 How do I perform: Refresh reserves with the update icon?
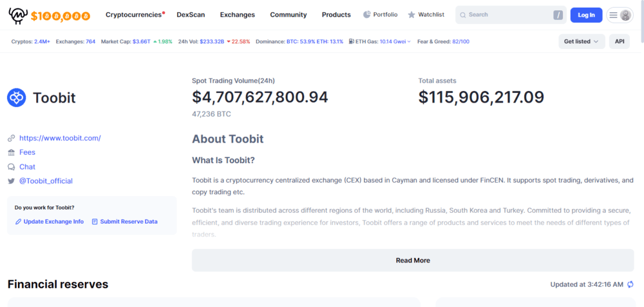(630, 284)
